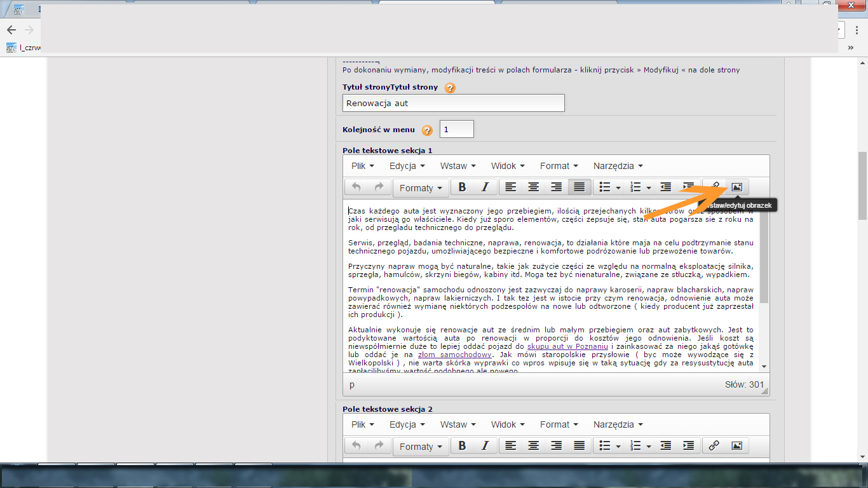868x488 pixels.
Task: Click section 1 editor vertical scrollbar
Action: click(x=764, y=254)
